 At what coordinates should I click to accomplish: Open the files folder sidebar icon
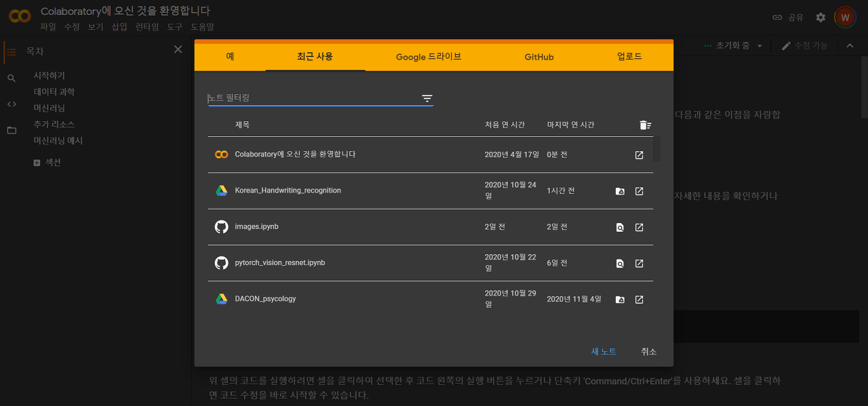pos(12,130)
